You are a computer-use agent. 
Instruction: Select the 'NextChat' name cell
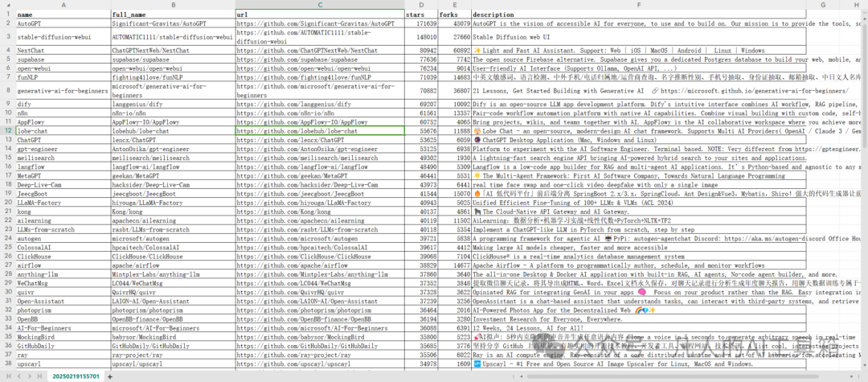[63, 51]
